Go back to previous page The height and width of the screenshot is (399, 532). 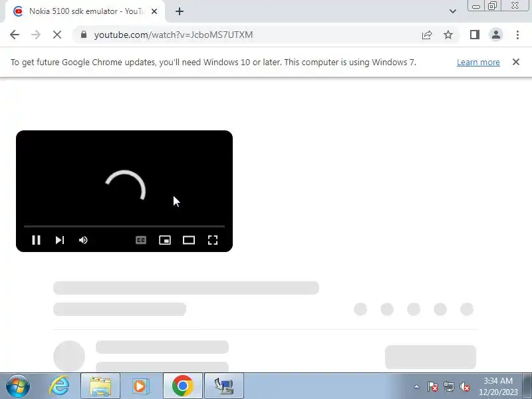(x=15, y=35)
